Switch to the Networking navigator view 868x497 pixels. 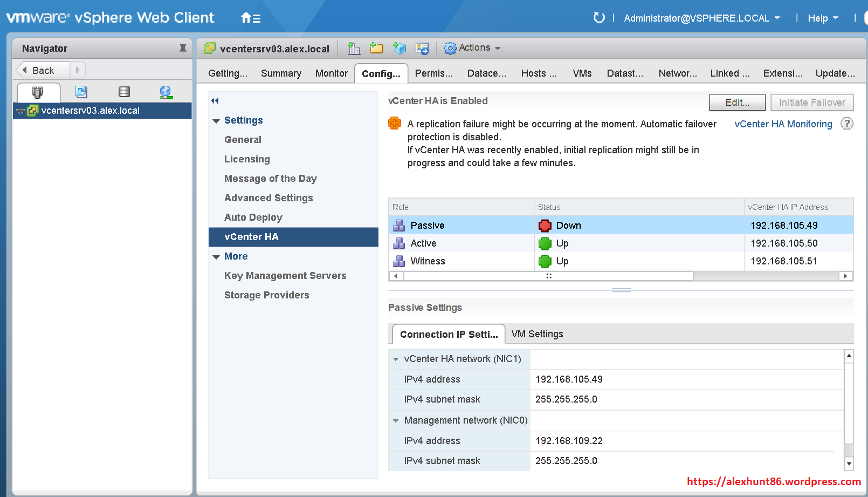pyautogui.click(x=166, y=92)
